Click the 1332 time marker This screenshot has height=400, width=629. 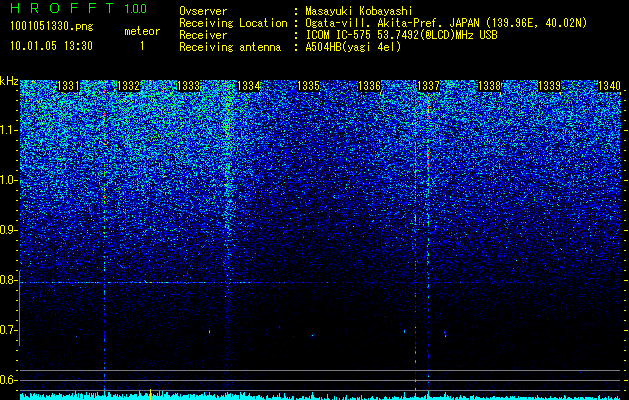tap(128, 86)
